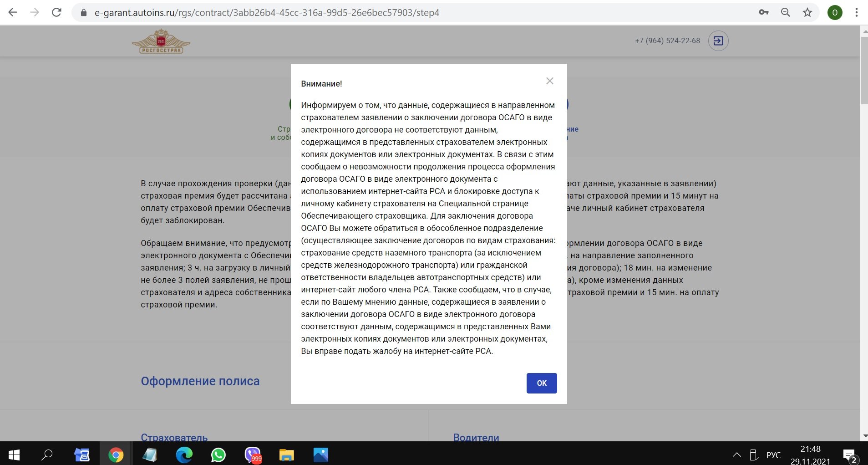Screen dimensions: 868x465
Task: Launch Microsoft Edge from the taskbar
Action: click(184, 455)
